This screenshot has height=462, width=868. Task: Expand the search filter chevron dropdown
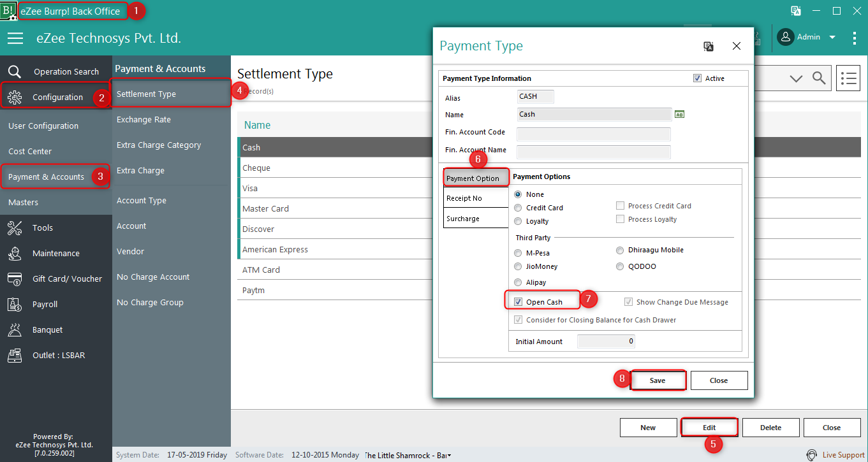pos(796,78)
